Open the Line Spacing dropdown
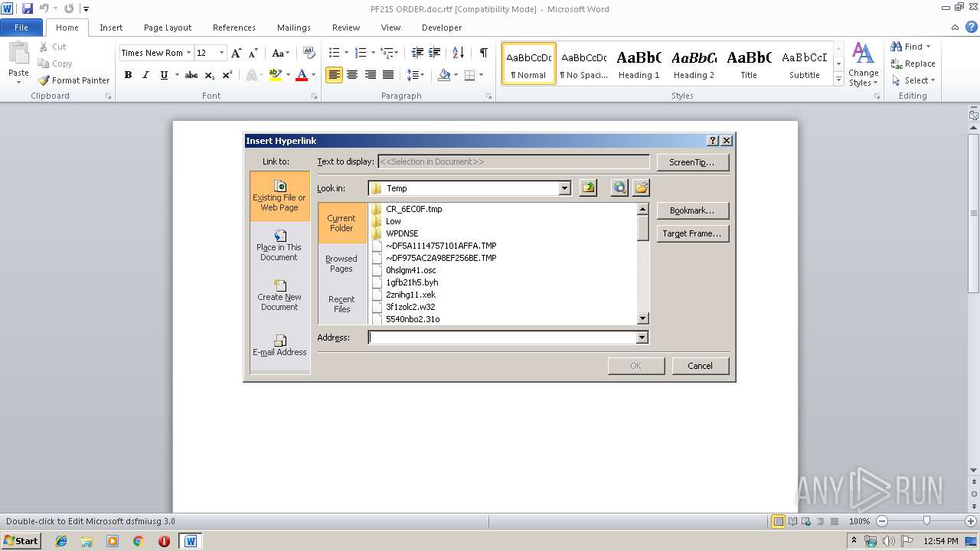Image resolution: width=980 pixels, height=551 pixels. (x=416, y=75)
